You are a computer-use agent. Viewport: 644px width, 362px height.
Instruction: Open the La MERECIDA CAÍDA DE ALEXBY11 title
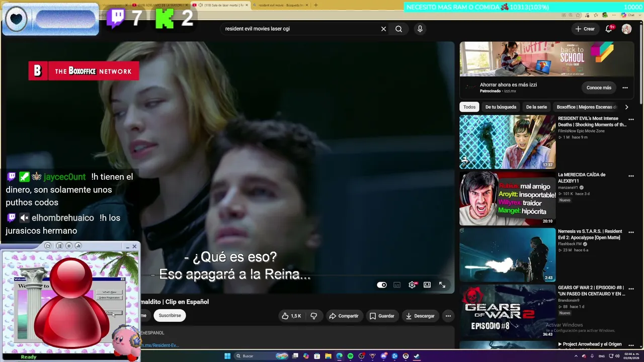582,178
